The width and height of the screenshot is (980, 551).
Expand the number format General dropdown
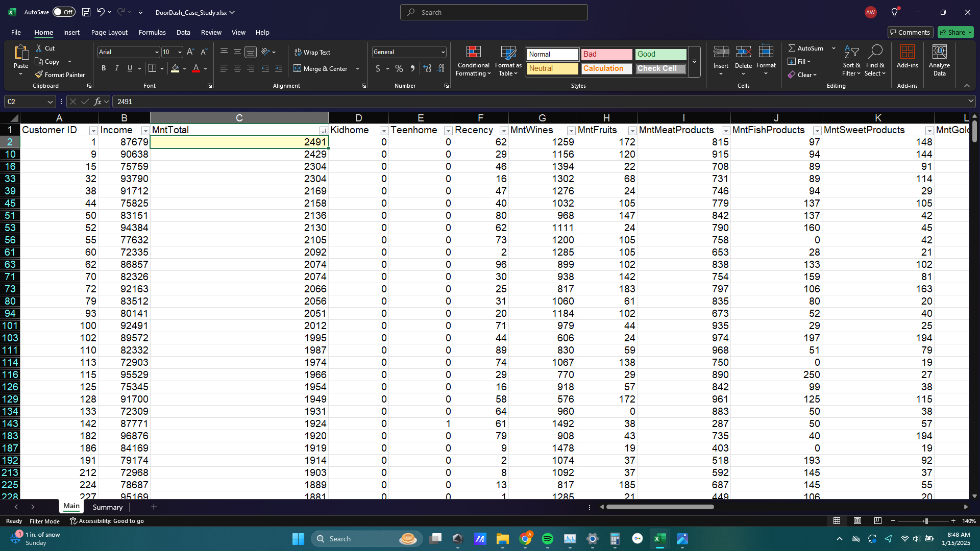[x=443, y=52]
